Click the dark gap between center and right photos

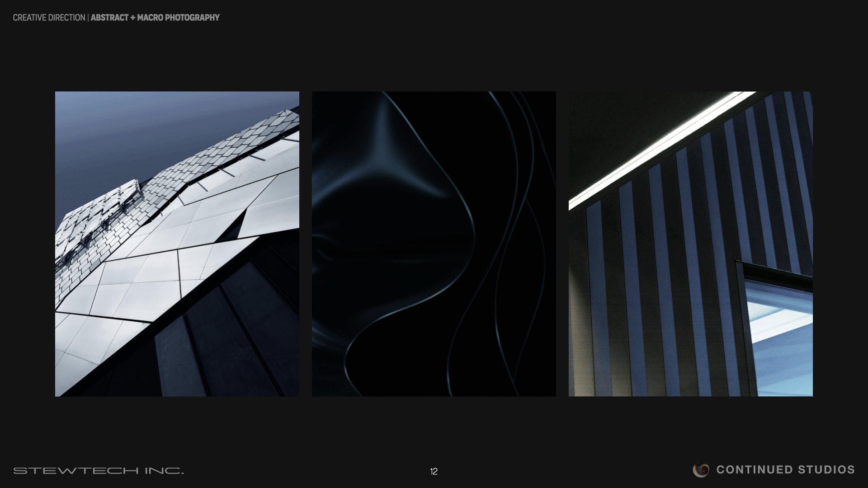(562, 244)
